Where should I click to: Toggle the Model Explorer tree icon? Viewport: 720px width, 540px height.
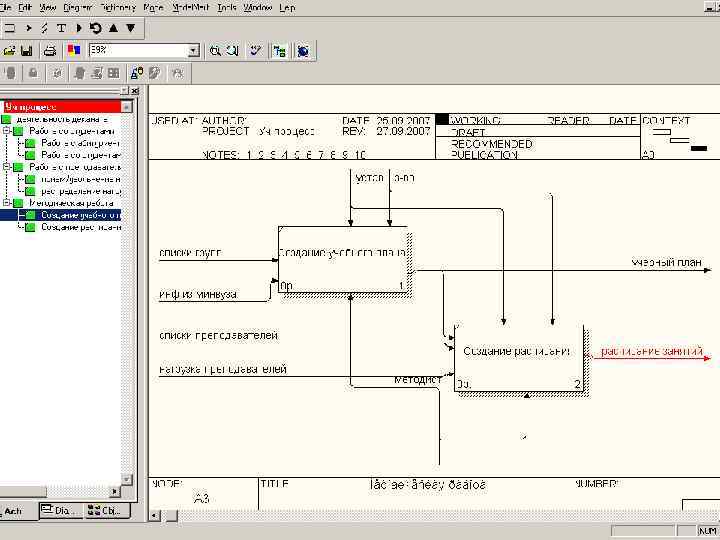[280, 50]
